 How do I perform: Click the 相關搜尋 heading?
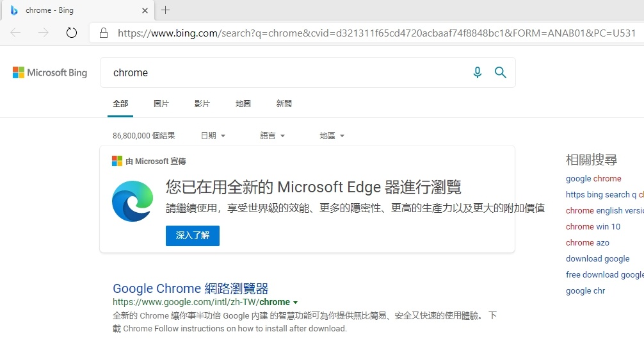coord(592,160)
